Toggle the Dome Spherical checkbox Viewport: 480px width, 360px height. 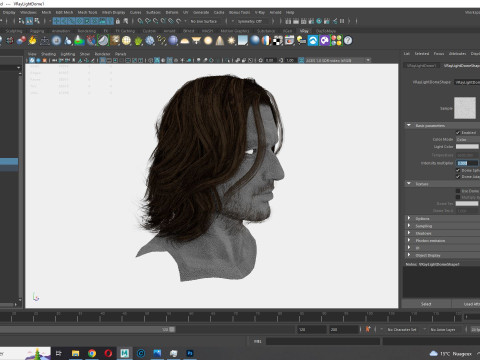tap(458, 170)
